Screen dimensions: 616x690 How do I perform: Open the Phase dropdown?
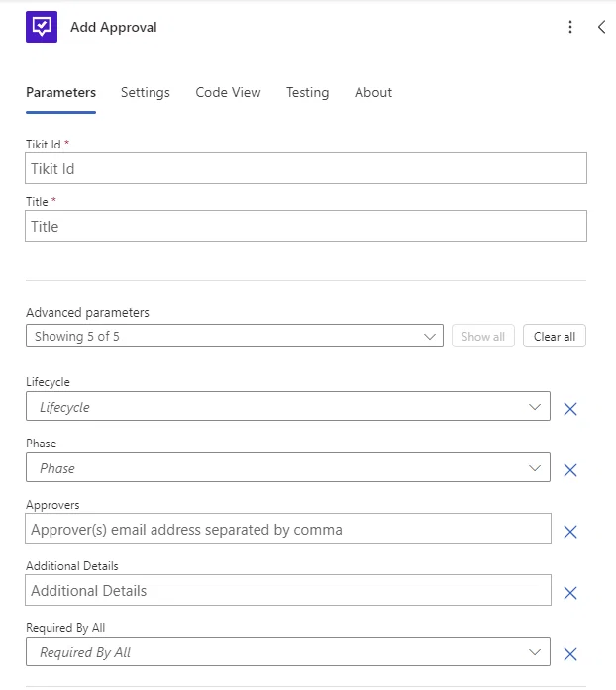point(288,467)
